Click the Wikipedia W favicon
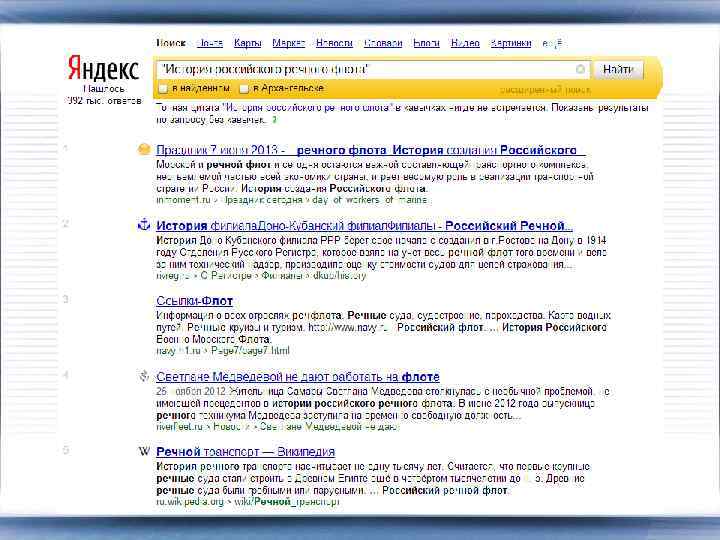 click(x=144, y=451)
